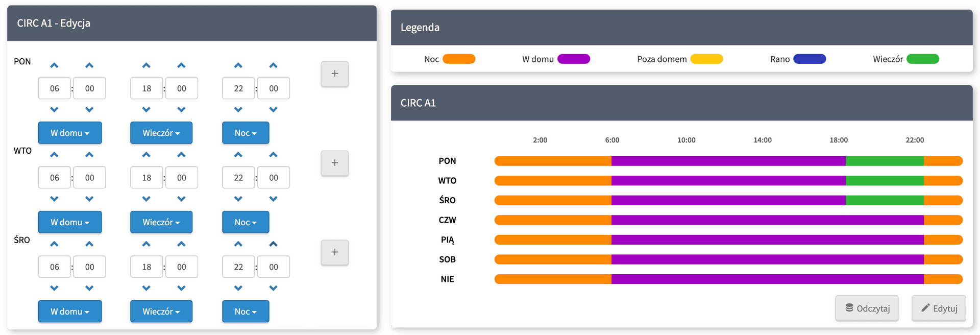Increase PON first hour with up arrow

(55, 65)
